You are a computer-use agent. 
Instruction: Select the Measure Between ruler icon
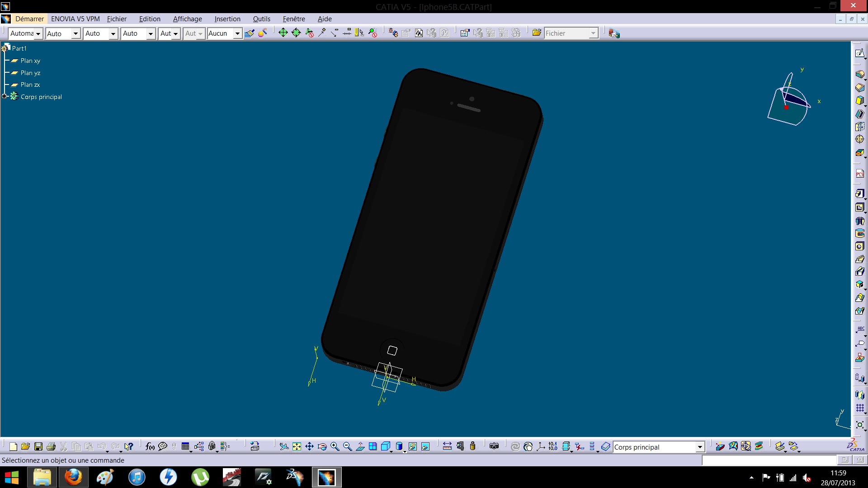pos(447,446)
